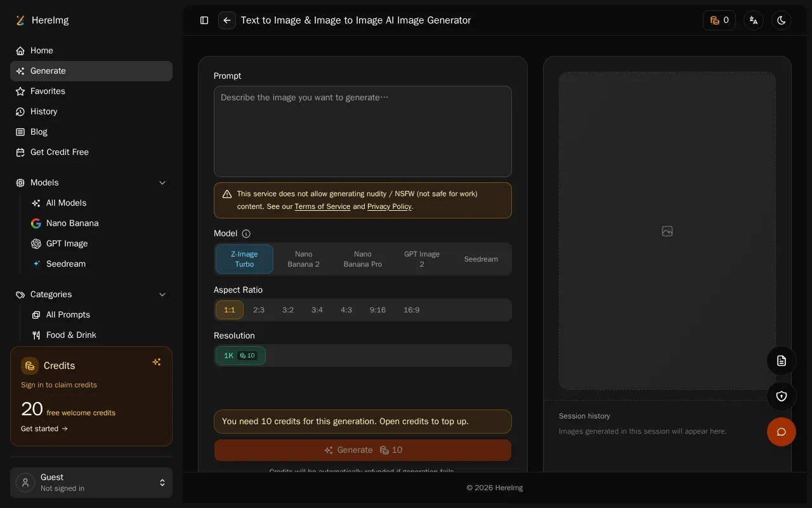Viewport: 812px width, 508px height.
Task: Click the HereImg pencil logo icon
Action: (20, 20)
